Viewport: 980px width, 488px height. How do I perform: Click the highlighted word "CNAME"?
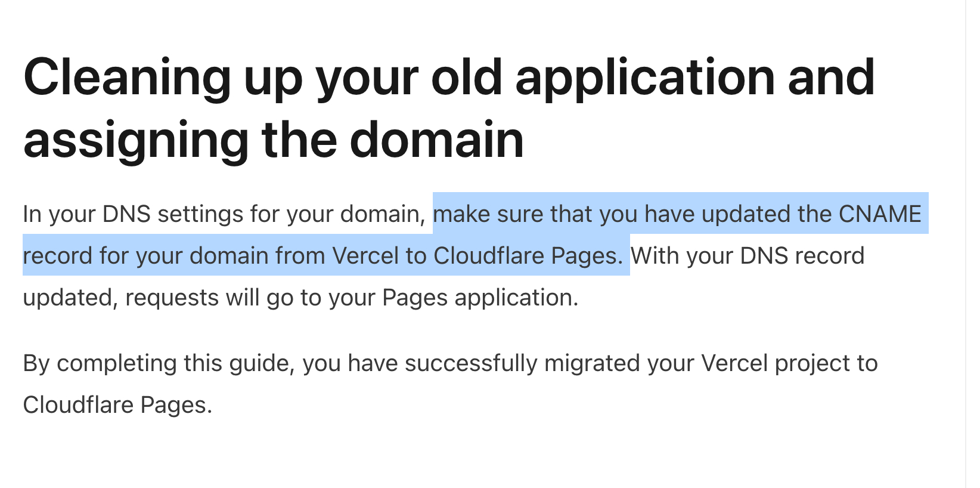click(880, 214)
